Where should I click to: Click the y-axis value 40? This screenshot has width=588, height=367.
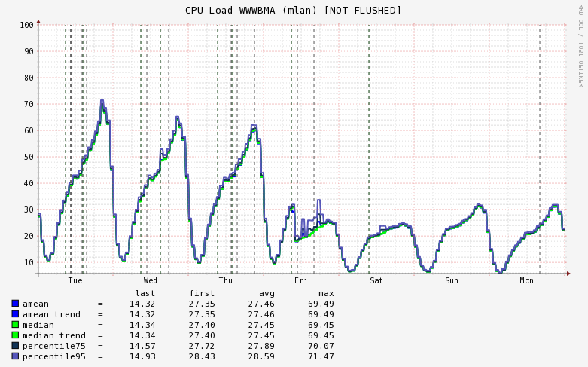pyautogui.click(x=29, y=184)
